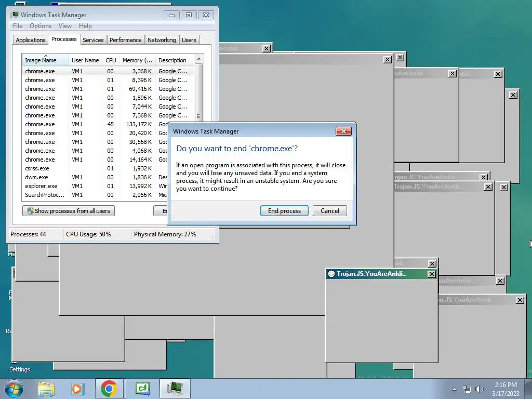The height and width of the screenshot is (399, 532).
Task: Switch to the Users tab
Action: tap(189, 40)
